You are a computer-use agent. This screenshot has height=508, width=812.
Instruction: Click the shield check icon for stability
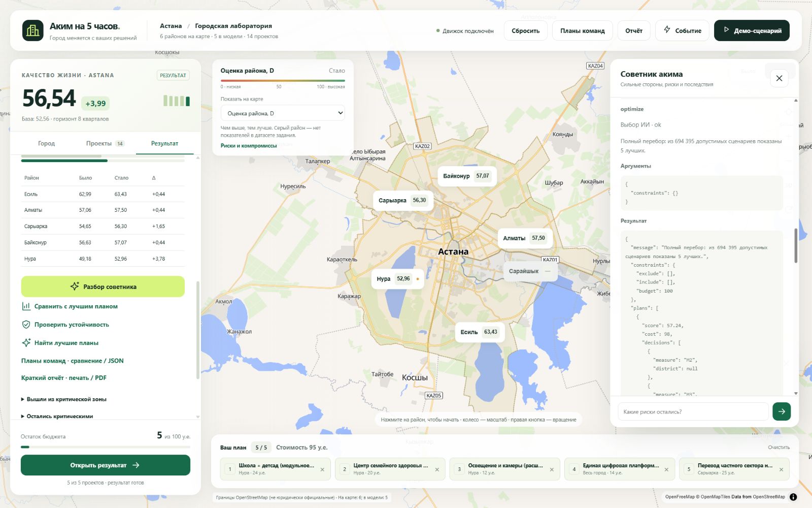point(26,324)
